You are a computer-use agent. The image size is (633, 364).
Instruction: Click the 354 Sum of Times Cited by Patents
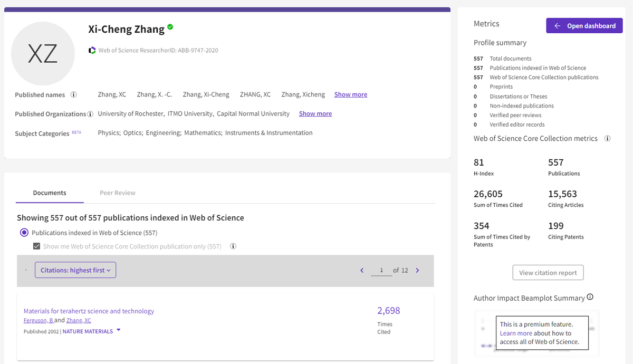482,226
